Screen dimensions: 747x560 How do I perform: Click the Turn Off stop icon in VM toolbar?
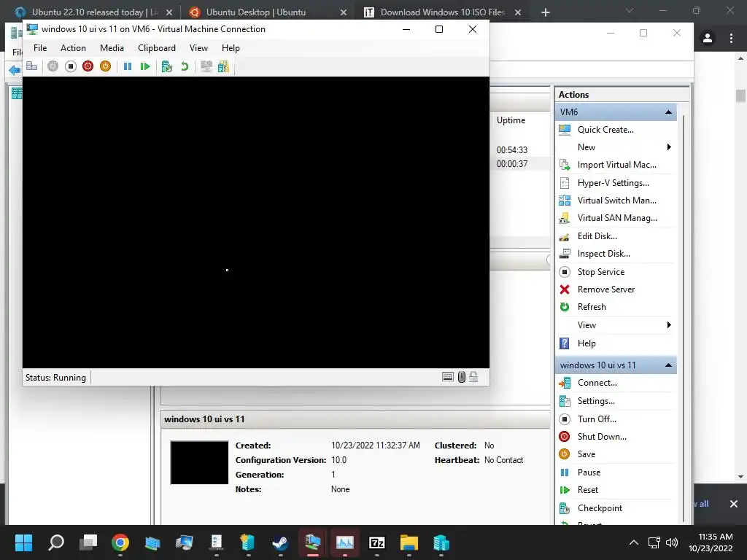click(x=71, y=66)
